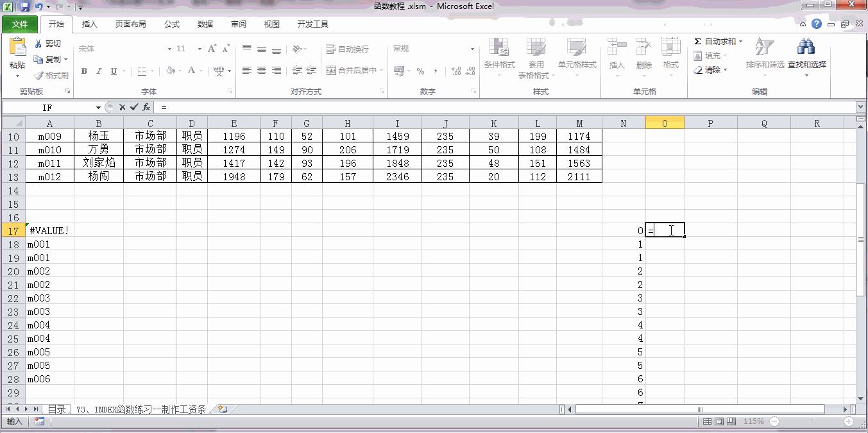Select the 目录 sheet tab
Image resolution: width=868 pixels, height=433 pixels.
(57, 409)
